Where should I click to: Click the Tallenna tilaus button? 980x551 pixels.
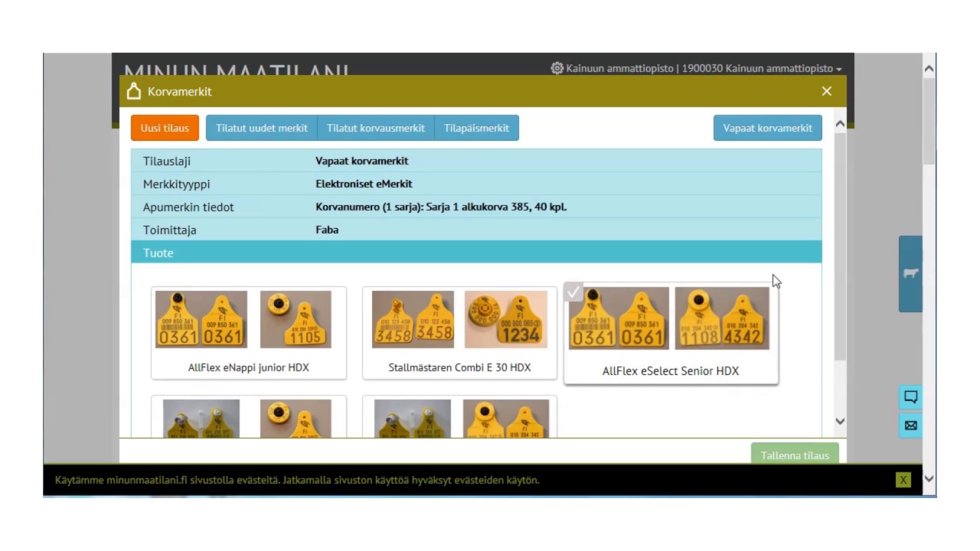point(795,455)
